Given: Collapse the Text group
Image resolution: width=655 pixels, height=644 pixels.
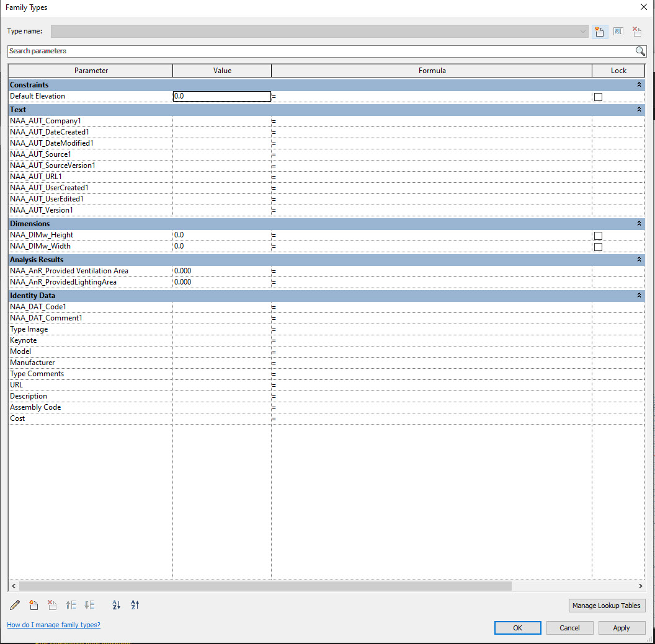Looking at the screenshot, I should tap(639, 109).
